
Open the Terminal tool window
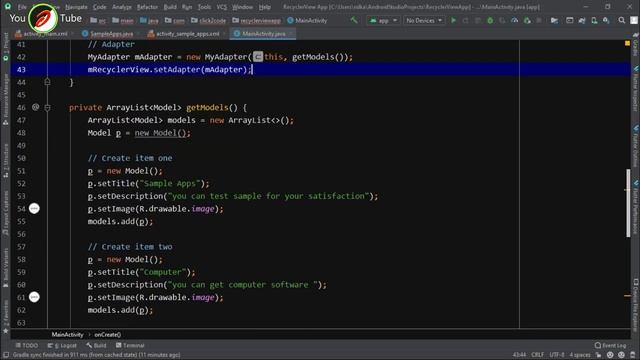pyautogui.click(x=130, y=345)
